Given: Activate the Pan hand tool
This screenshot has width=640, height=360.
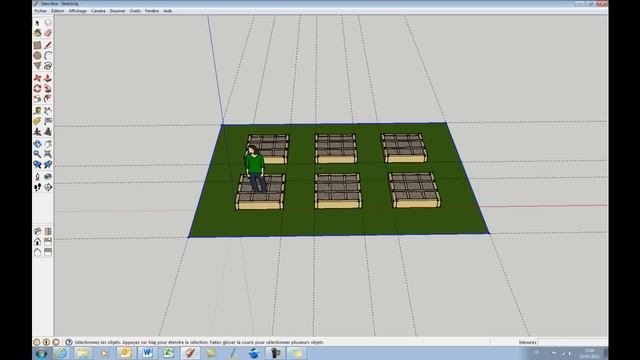Looking at the screenshot, I should [48, 144].
